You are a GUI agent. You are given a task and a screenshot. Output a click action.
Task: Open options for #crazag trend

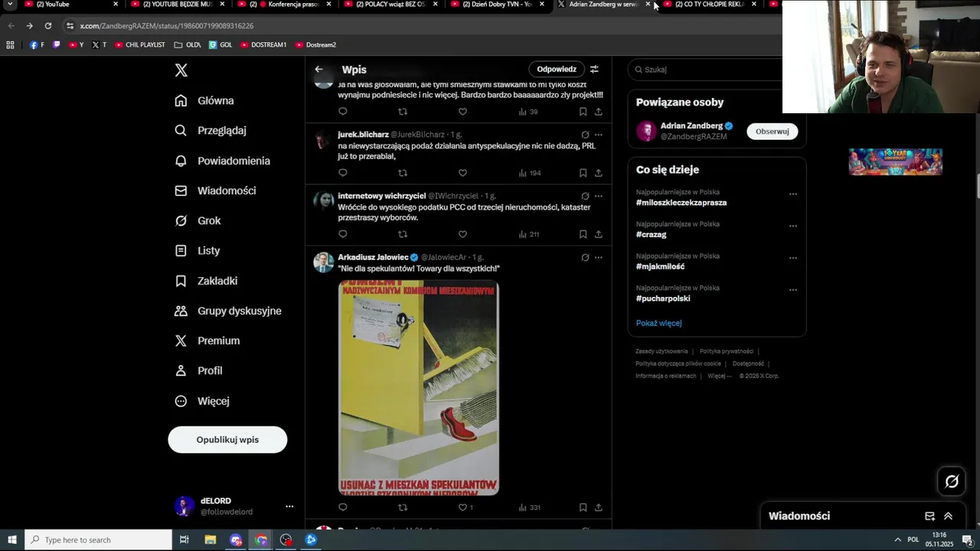793,226
